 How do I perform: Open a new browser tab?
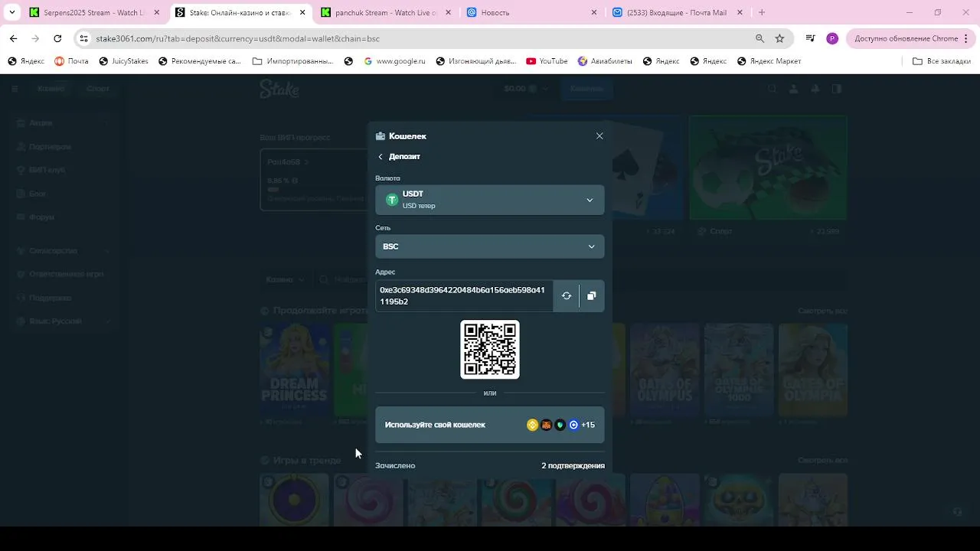pos(762,12)
